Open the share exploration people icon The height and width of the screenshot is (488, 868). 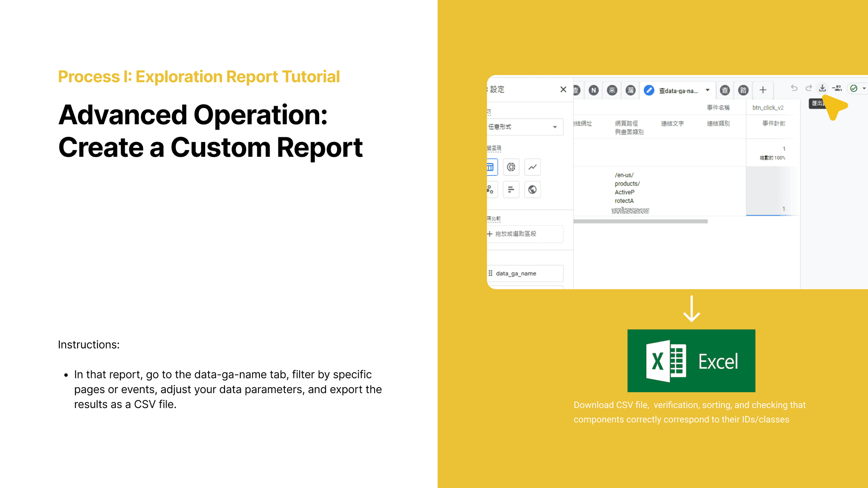tap(837, 88)
